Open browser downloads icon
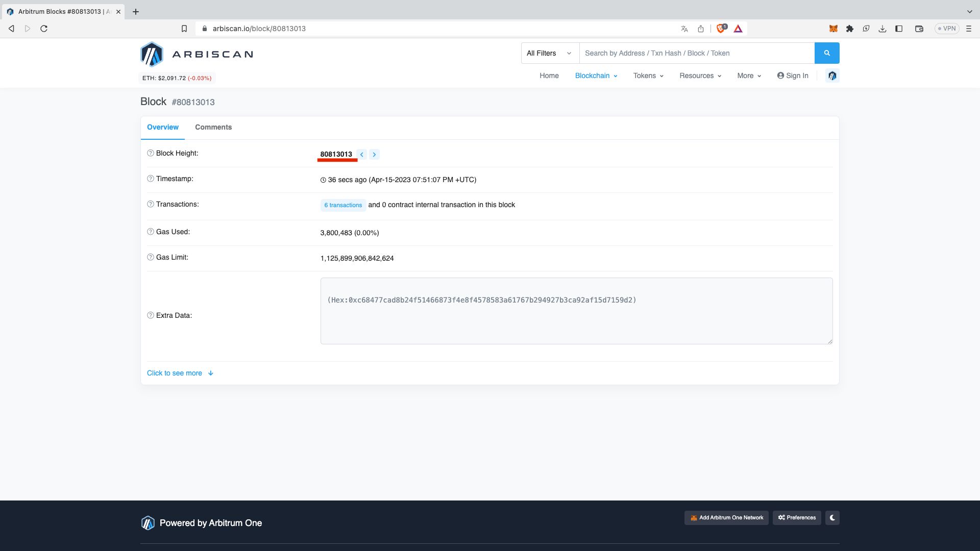The image size is (980, 551). click(883, 29)
